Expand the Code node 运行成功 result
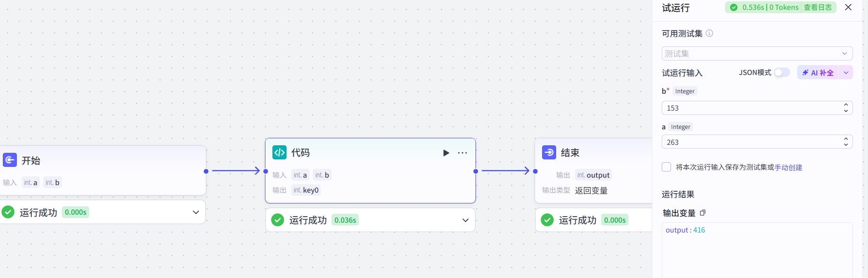Image resolution: width=868 pixels, height=278 pixels. pyautogui.click(x=465, y=220)
